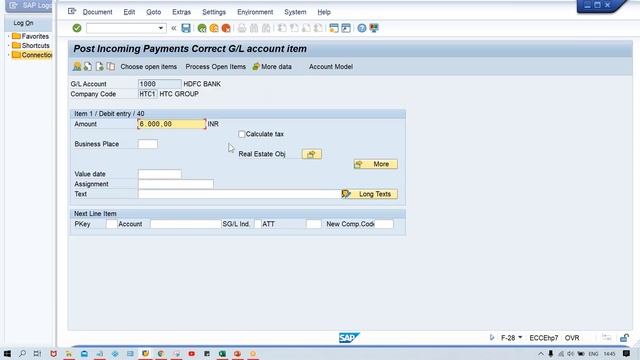Click the Long Texts button
Image resolution: width=640 pixels, height=360 pixels.
[x=369, y=194]
